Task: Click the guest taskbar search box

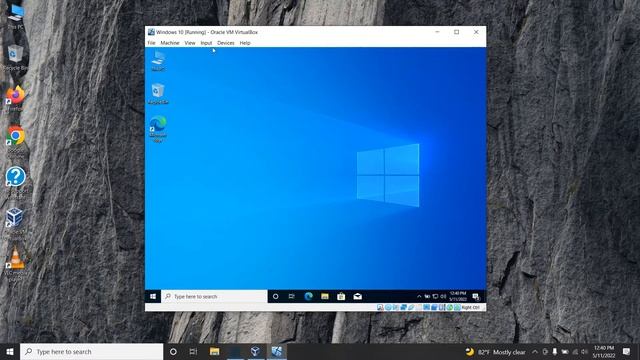Action: 214,296
